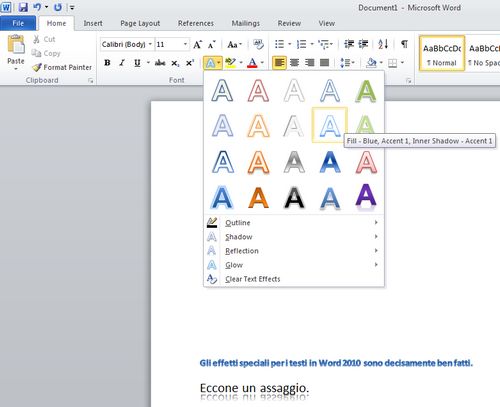Viewport: 500px width, 407px height.
Task: Switch to the Mailings tab
Action: (x=246, y=23)
